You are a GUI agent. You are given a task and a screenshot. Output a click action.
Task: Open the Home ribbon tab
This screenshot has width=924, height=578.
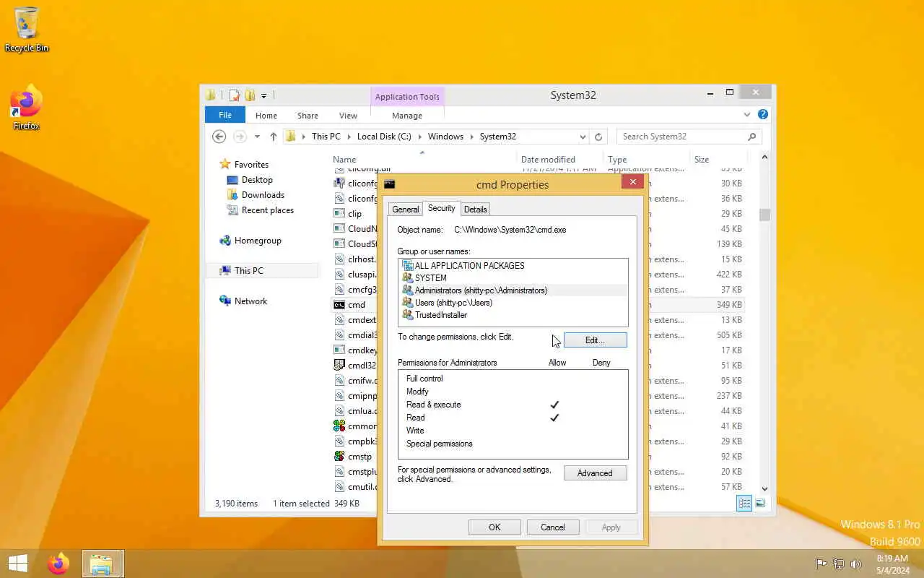(266, 116)
